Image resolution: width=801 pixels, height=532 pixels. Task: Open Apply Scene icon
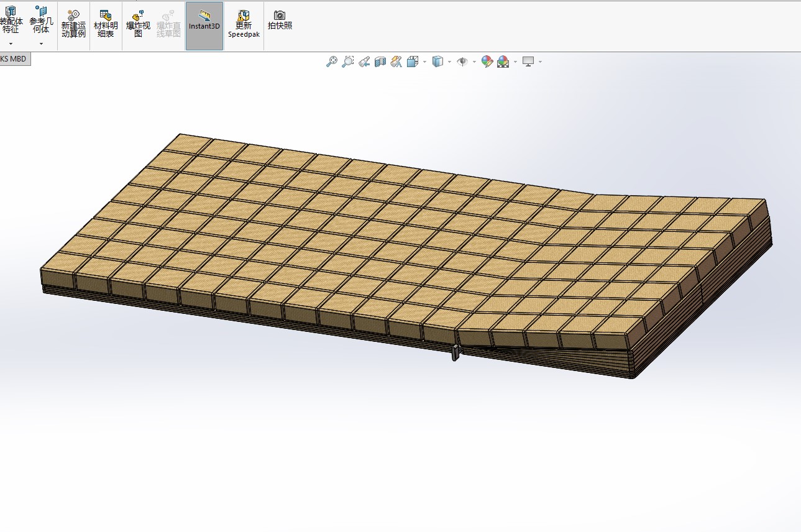pos(503,62)
